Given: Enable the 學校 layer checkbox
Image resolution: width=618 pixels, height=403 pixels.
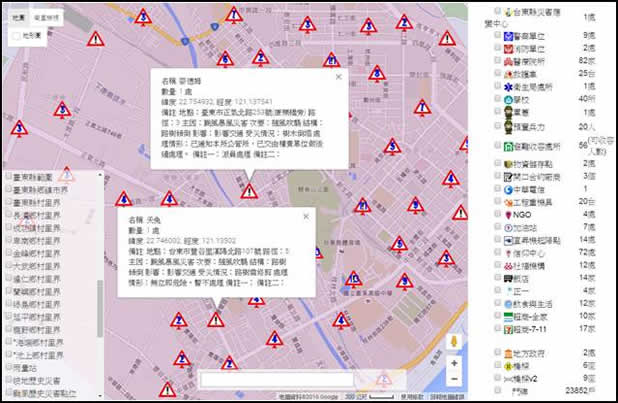Looking at the screenshot, I should [497, 99].
